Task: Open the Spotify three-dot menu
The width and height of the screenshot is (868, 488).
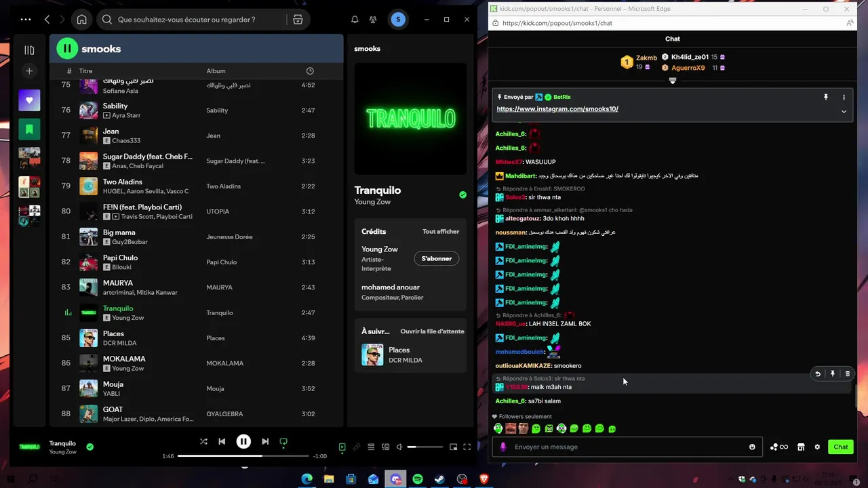Action: click(x=26, y=20)
